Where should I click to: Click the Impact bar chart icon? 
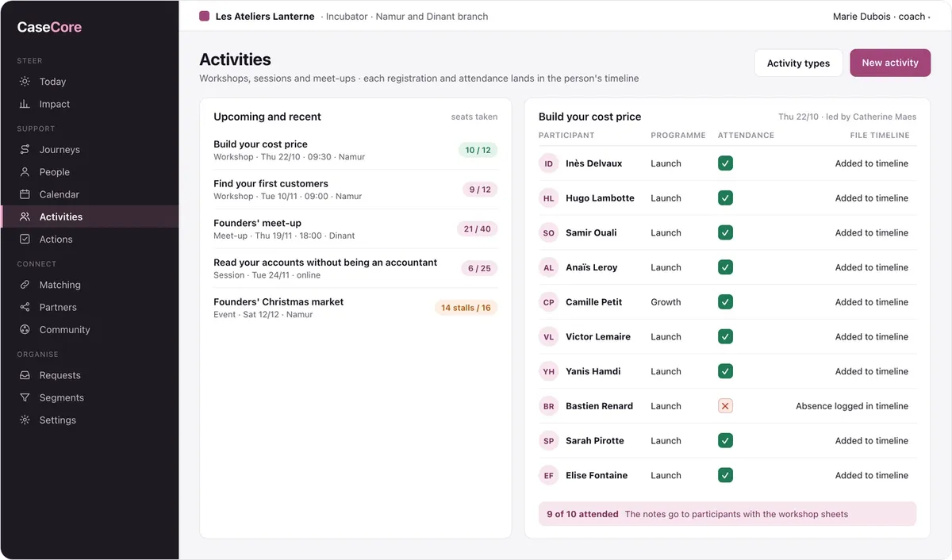click(25, 104)
